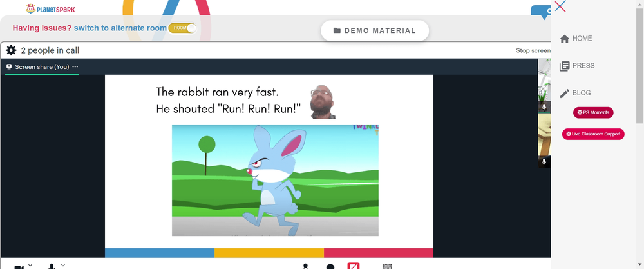
Task: Click the 'Having issues?' text
Action: (x=42, y=28)
